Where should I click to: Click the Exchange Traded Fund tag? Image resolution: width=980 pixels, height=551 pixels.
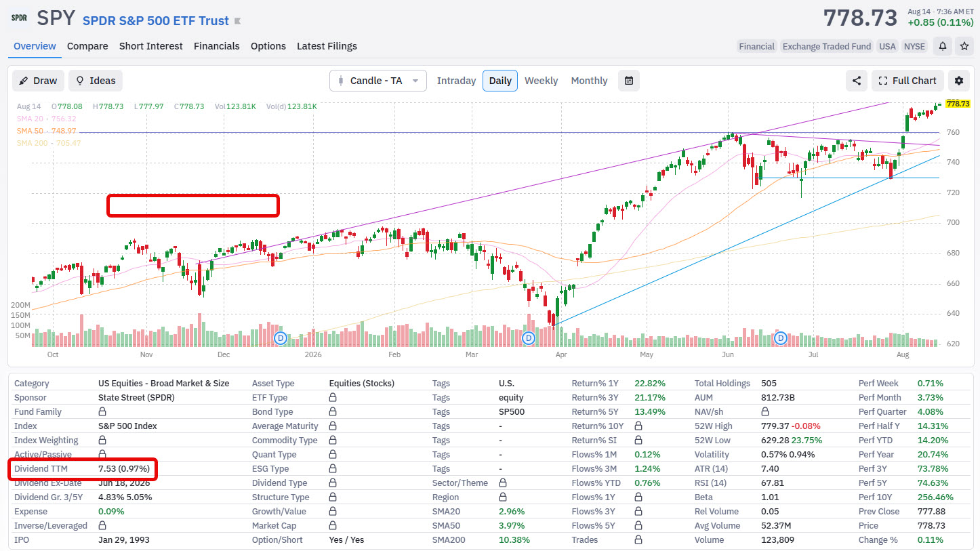point(825,46)
